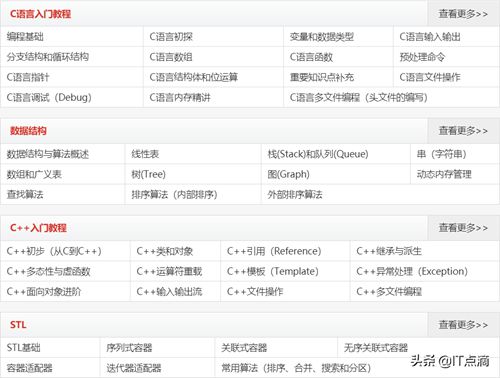Open 栈(Stack)和队列(Queue) chapter

(x=318, y=154)
